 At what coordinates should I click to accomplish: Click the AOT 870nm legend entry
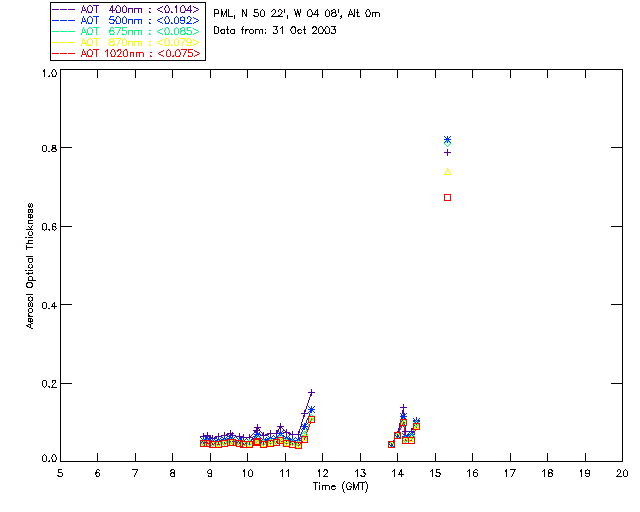pyautogui.click(x=126, y=42)
